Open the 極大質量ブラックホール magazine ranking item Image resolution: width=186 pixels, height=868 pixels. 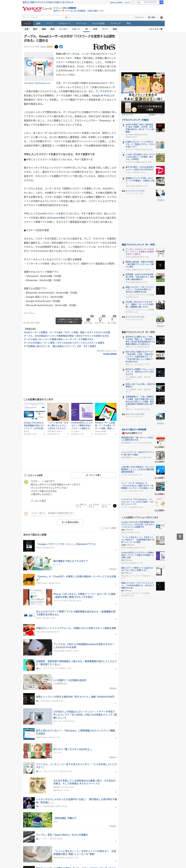pyautogui.click(x=140, y=264)
